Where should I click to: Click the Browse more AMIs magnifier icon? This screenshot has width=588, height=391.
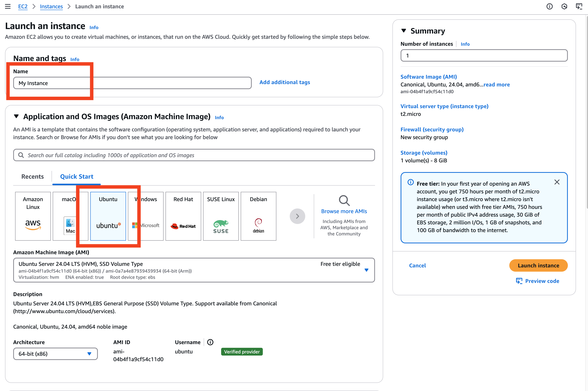pyautogui.click(x=344, y=200)
